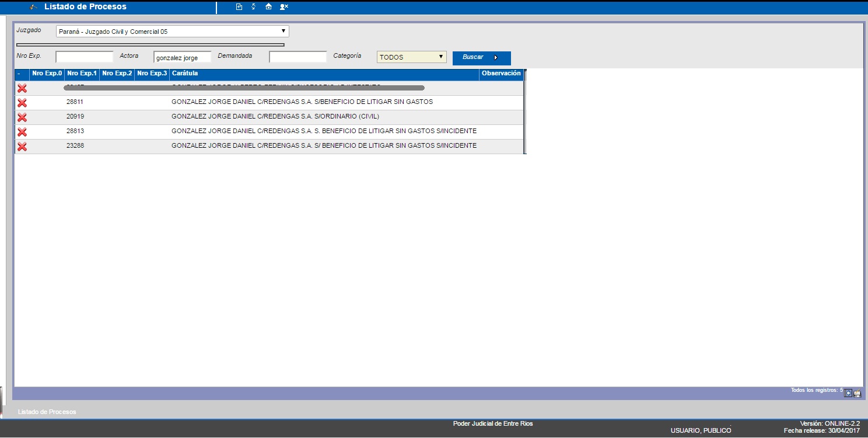Click the log out user icon
868x438 pixels.
(x=284, y=7)
